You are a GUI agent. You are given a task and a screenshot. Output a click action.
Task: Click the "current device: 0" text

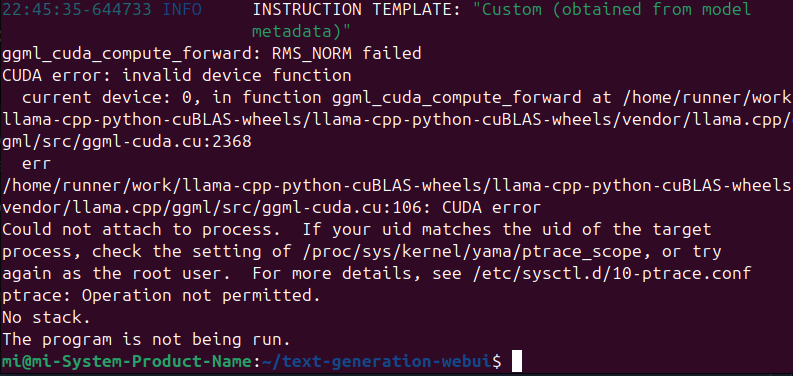pyautogui.click(x=111, y=98)
